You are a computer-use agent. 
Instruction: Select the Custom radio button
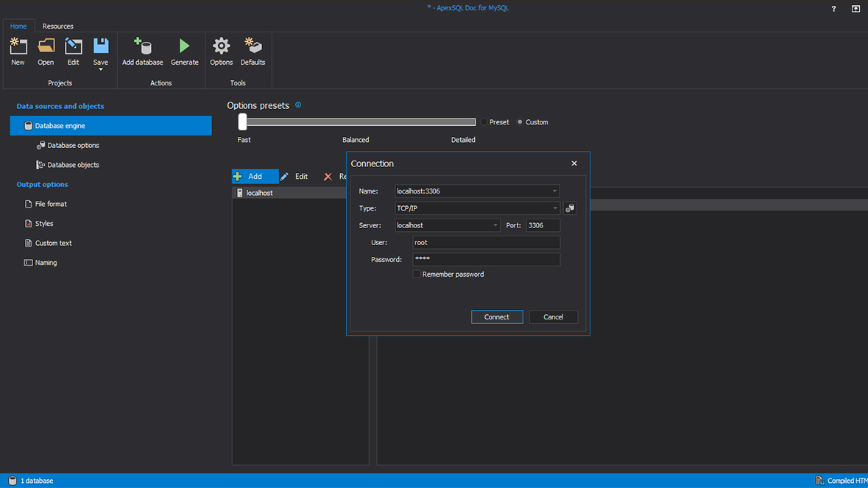[520, 122]
